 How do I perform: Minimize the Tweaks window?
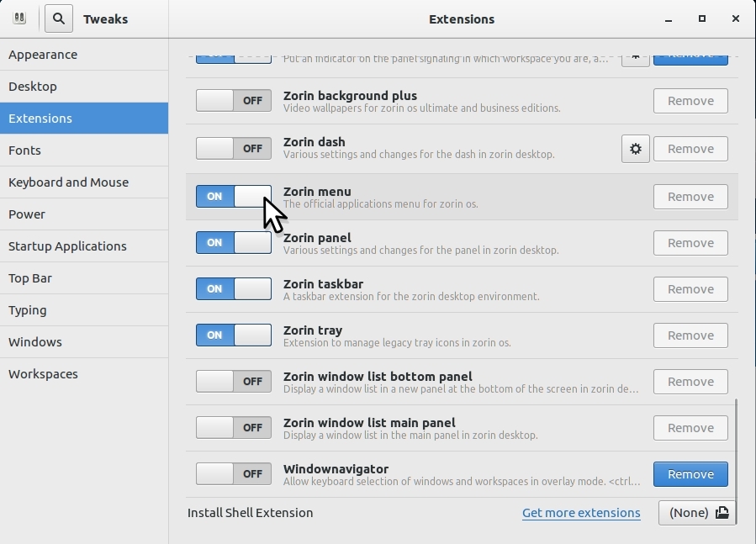[x=667, y=18]
